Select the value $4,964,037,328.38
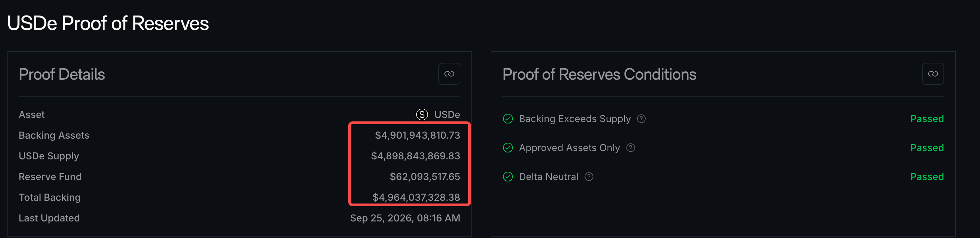The image size is (980, 238). point(416,197)
